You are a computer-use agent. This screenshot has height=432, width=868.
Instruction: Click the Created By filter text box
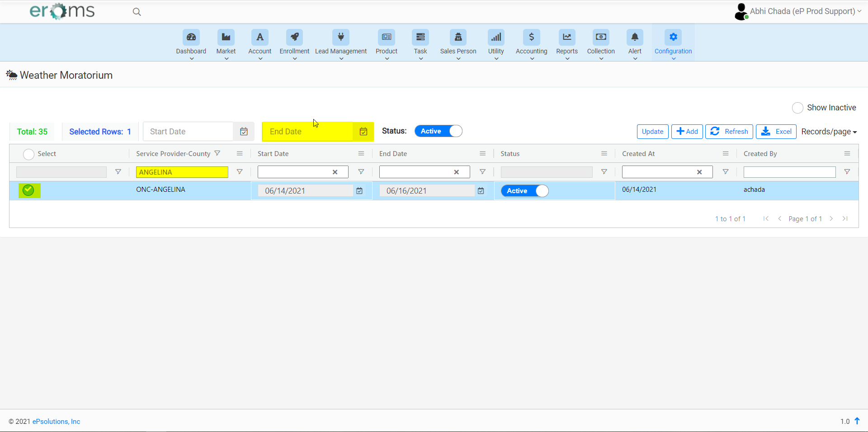click(789, 172)
